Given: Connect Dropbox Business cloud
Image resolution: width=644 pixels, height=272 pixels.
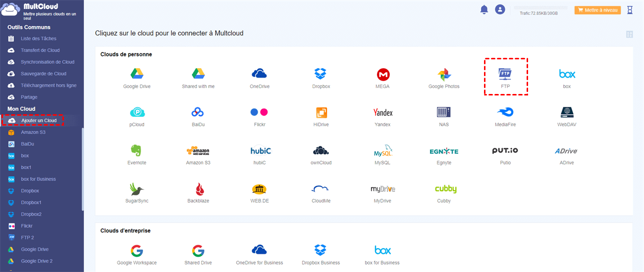Looking at the screenshot, I should tap(321, 255).
